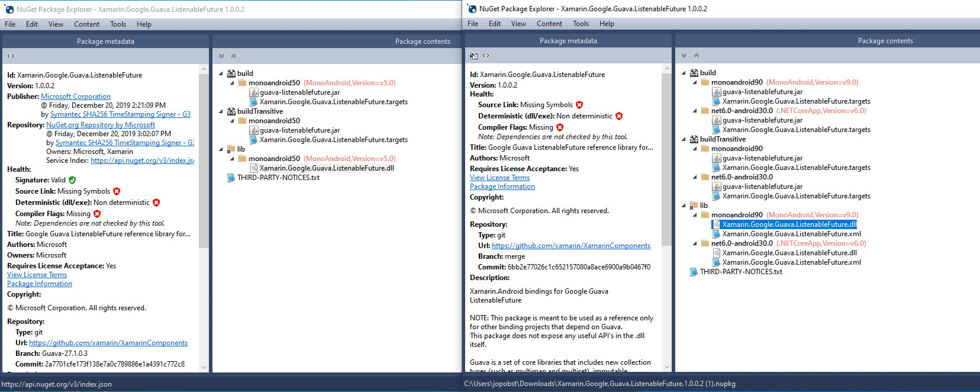Click Collapse All arrows in right window's Package contents

point(697,56)
